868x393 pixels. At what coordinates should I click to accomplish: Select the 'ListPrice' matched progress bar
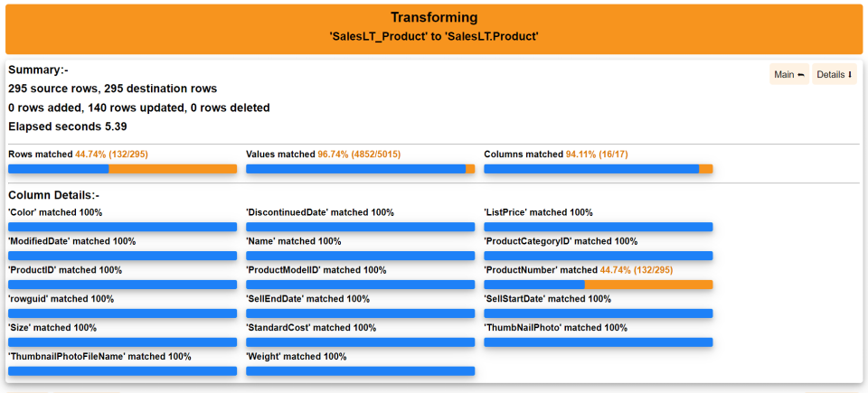click(x=598, y=227)
